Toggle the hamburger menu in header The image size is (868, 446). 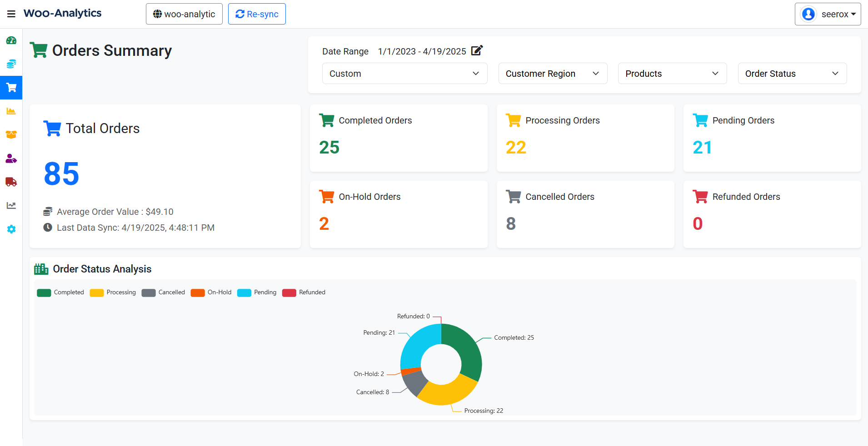coord(11,14)
